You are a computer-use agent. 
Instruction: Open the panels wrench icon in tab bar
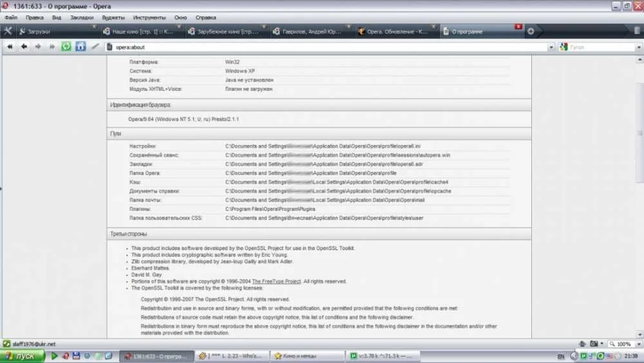(x=8, y=31)
